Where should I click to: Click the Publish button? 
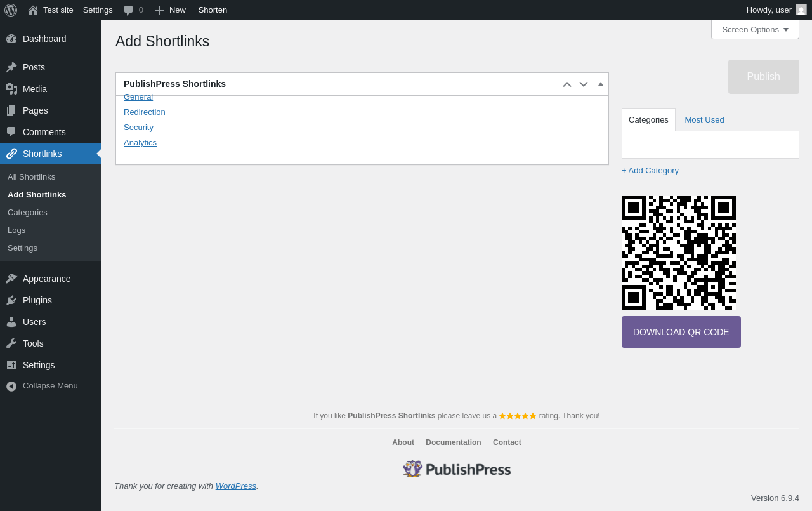(x=764, y=77)
